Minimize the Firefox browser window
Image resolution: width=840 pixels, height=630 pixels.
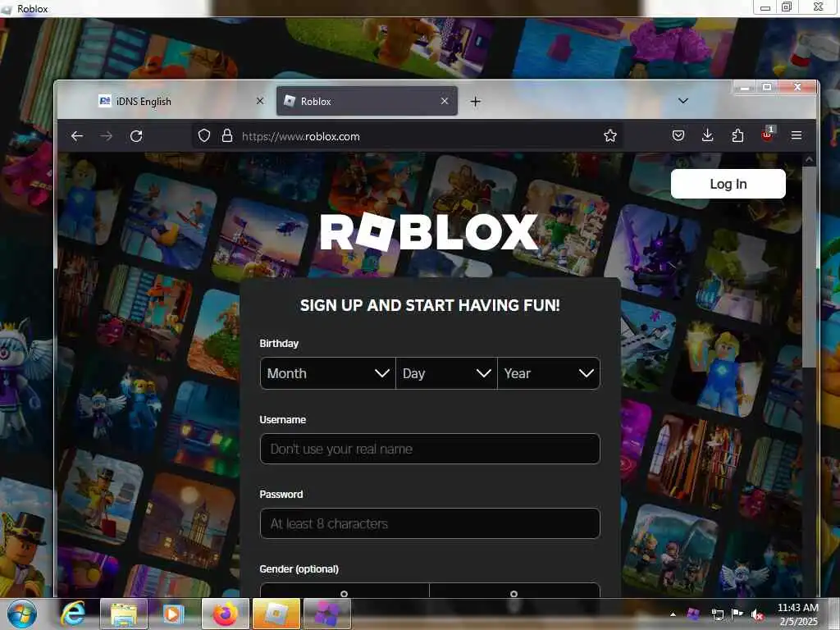pyautogui.click(x=745, y=87)
